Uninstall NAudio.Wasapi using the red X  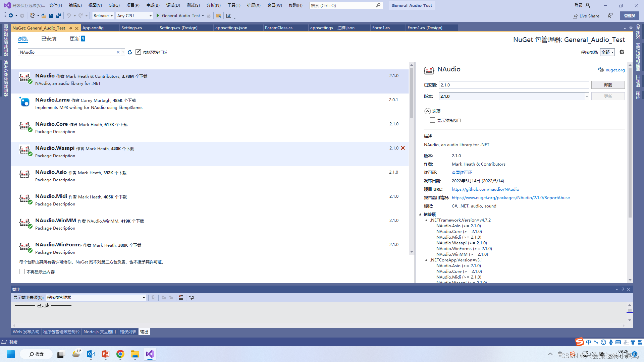(x=403, y=148)
